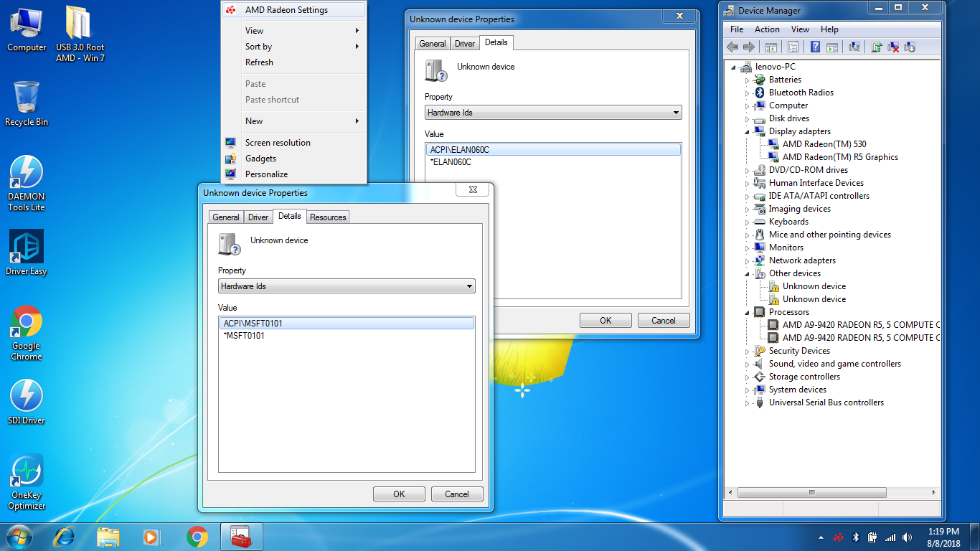
Task: Open the Help menu in Device Manager
Action: (829, 29)
